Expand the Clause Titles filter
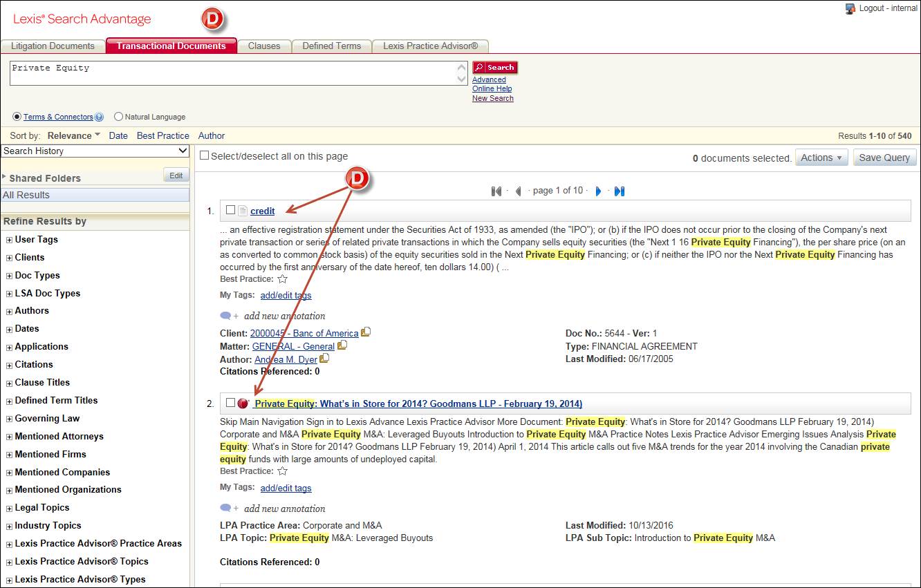 coord(9,383)
